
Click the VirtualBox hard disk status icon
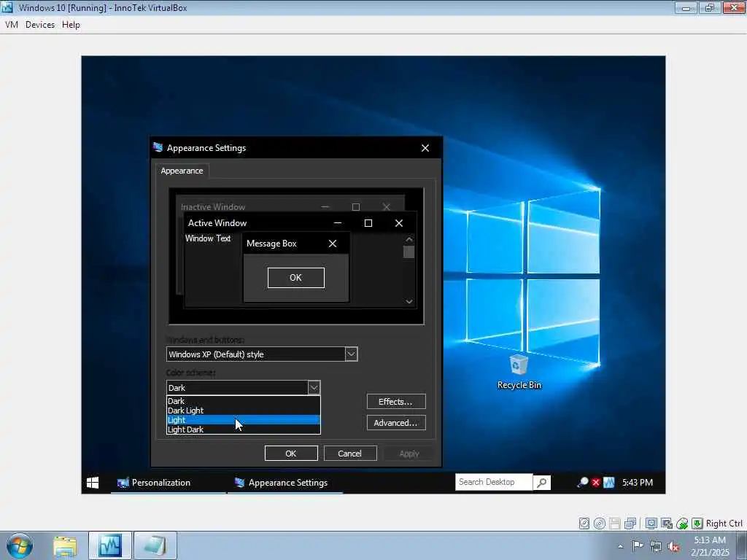[x=584, y=524]
